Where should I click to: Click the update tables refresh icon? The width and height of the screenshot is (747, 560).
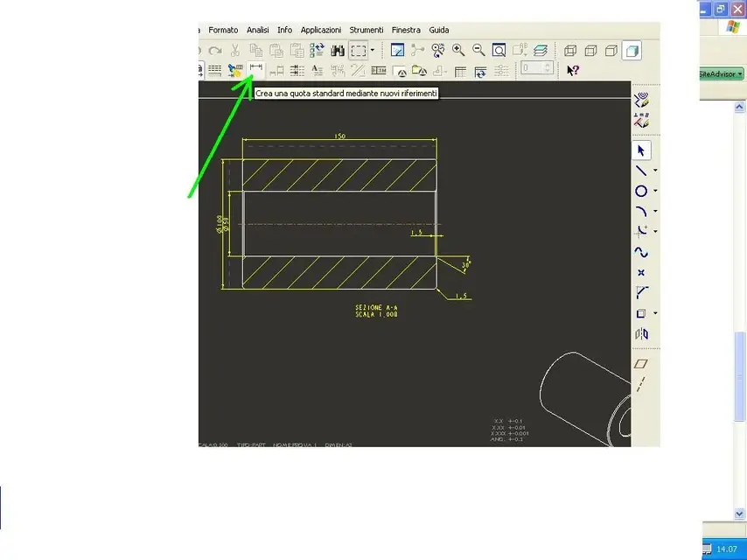click(480, 72)
